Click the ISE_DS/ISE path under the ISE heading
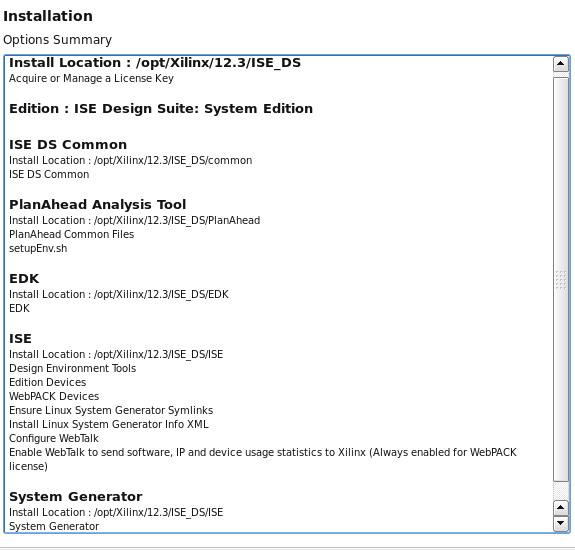The width and height of the screenshot is (575, 550). click(x=116, y=355)
